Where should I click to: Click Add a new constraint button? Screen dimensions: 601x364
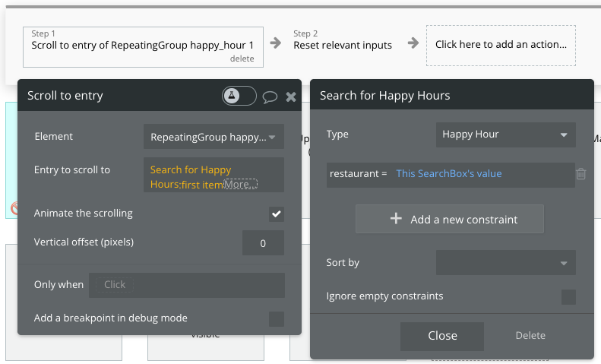[x=450, y=219]
